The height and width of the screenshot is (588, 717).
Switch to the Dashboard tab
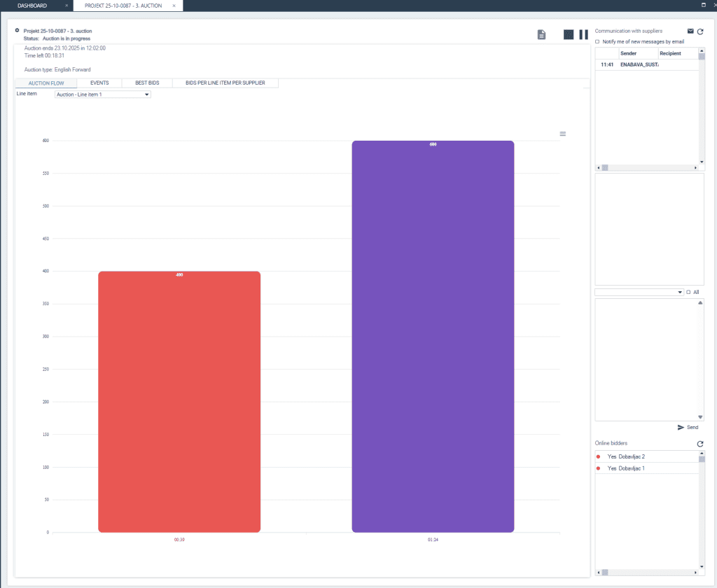tap(32, 6)
